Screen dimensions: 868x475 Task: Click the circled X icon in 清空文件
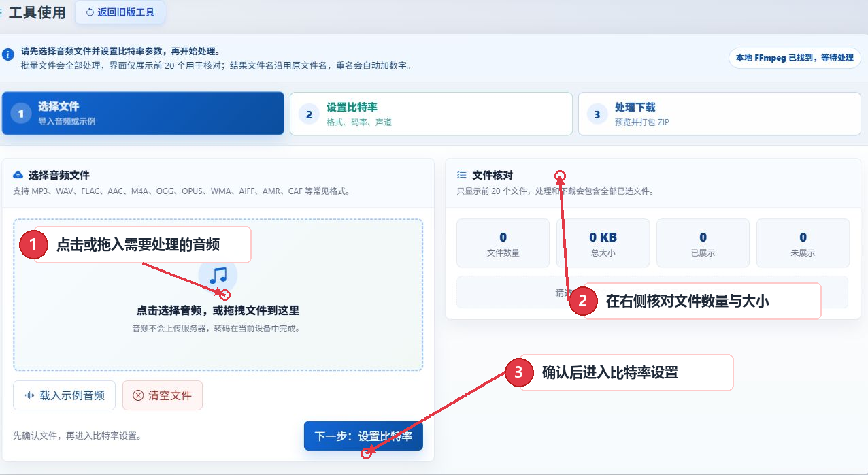tap(138, 395)
